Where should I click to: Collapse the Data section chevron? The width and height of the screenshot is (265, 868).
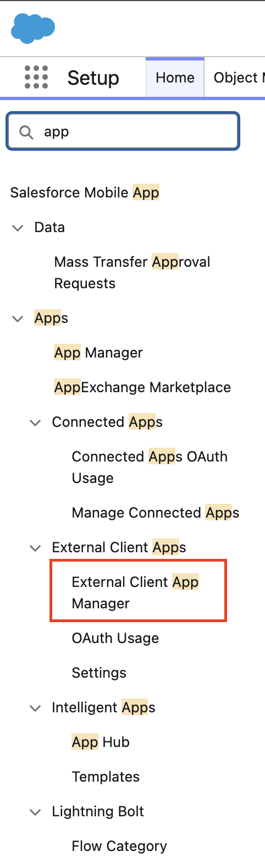tap(18, 228)
